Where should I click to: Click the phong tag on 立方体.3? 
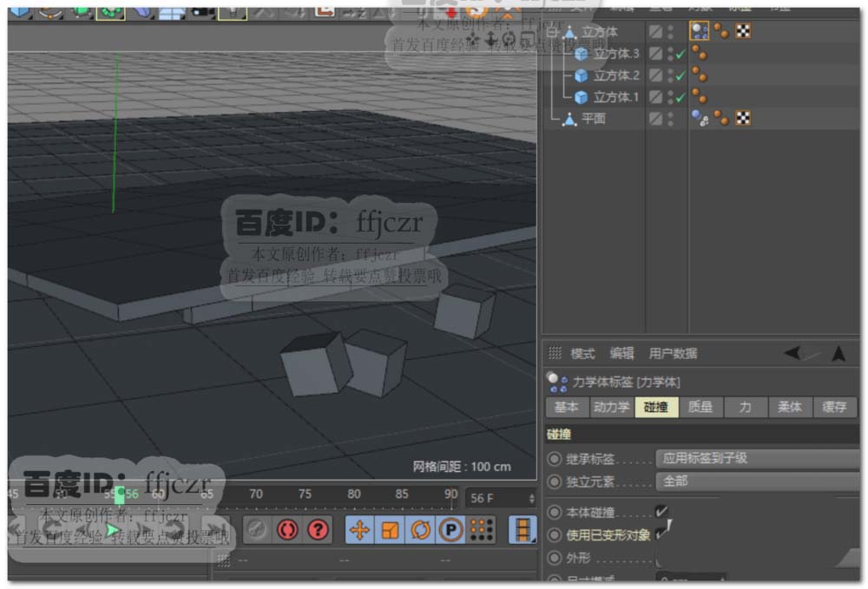point(699,53)
